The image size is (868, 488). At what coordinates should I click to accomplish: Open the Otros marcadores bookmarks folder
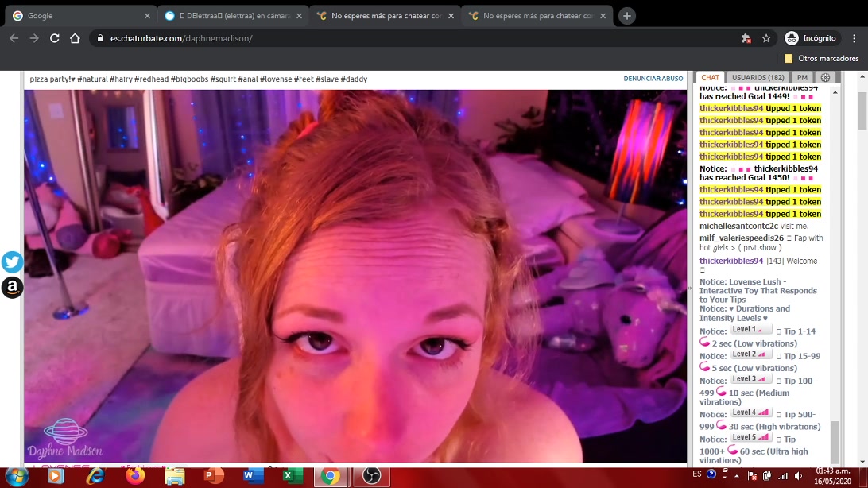(x=821, y=58)
